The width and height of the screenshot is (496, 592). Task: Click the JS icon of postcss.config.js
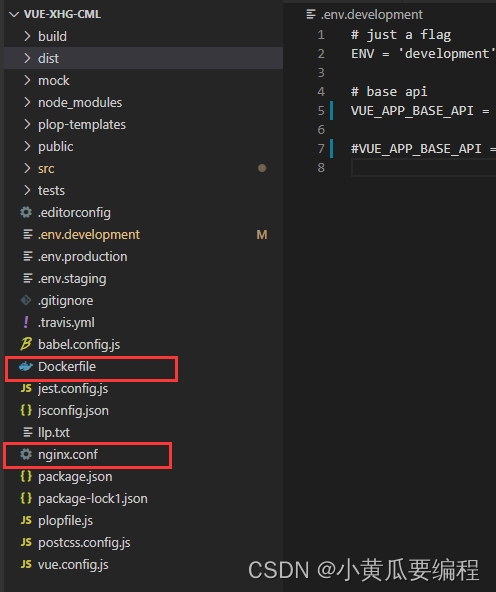[26, 542]
